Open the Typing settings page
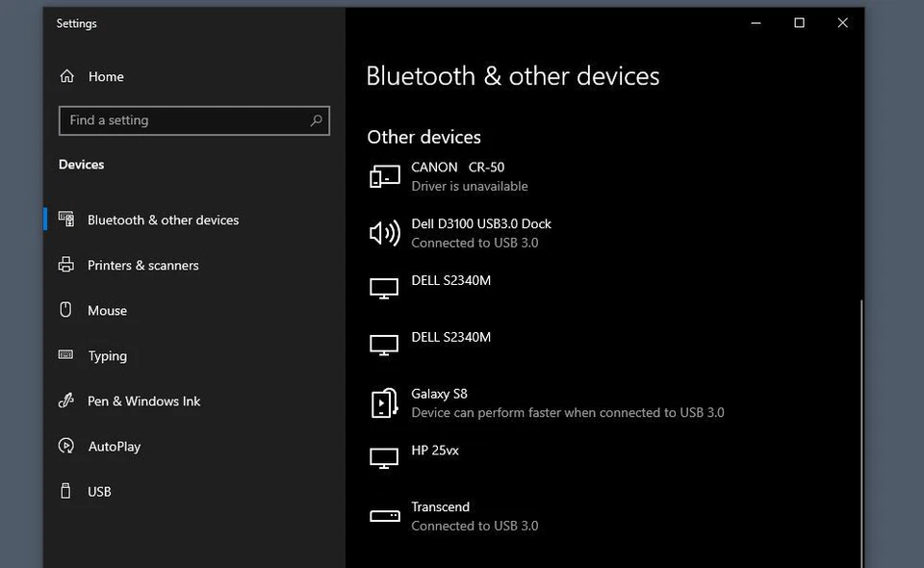The width and height of the screenshot is (924, 568). click(x=107, y=355)
